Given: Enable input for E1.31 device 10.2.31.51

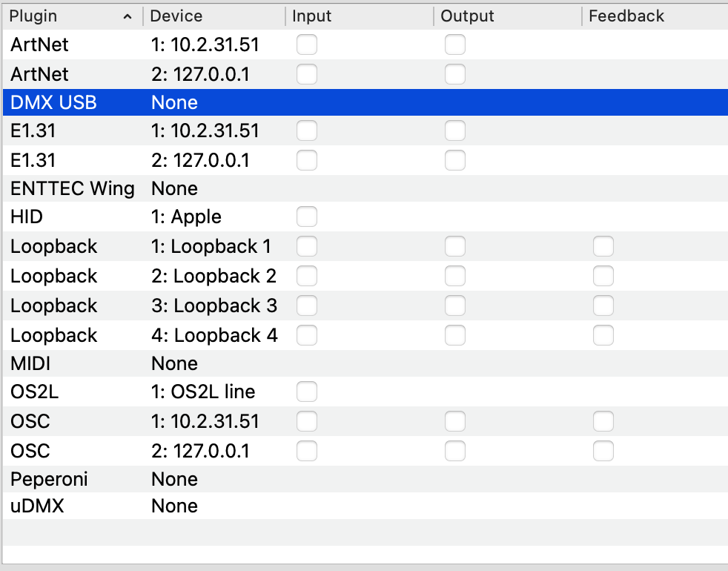Looking at the screenshot, I should pyautogui.click(x=306, y=131).
